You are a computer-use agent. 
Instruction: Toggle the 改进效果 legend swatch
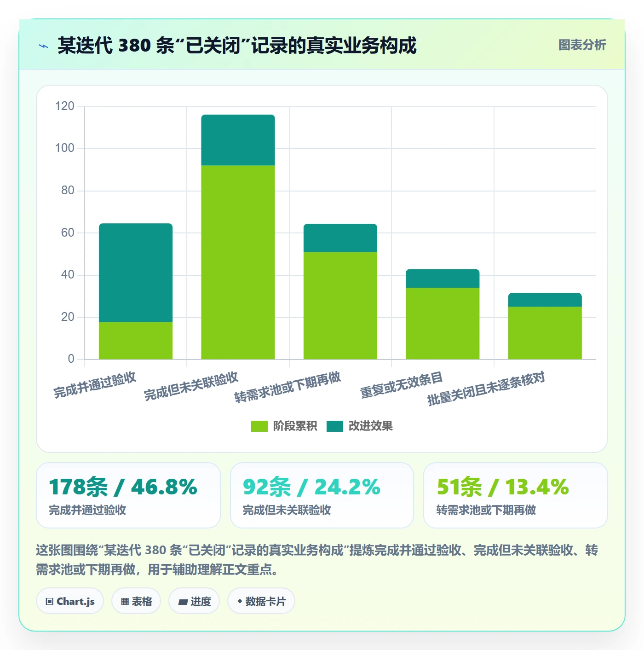[335, 426]
